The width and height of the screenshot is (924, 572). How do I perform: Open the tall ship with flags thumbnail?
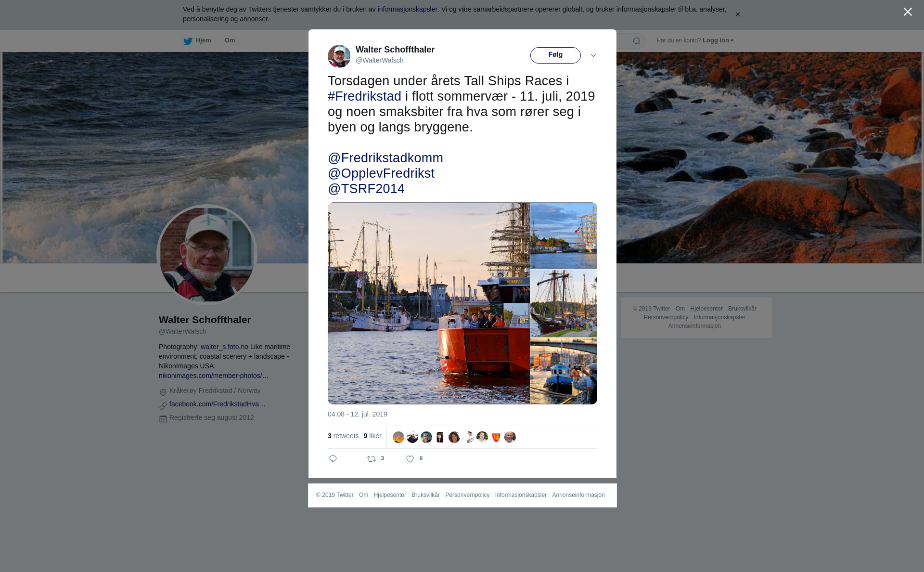click(x=564, y=235)
